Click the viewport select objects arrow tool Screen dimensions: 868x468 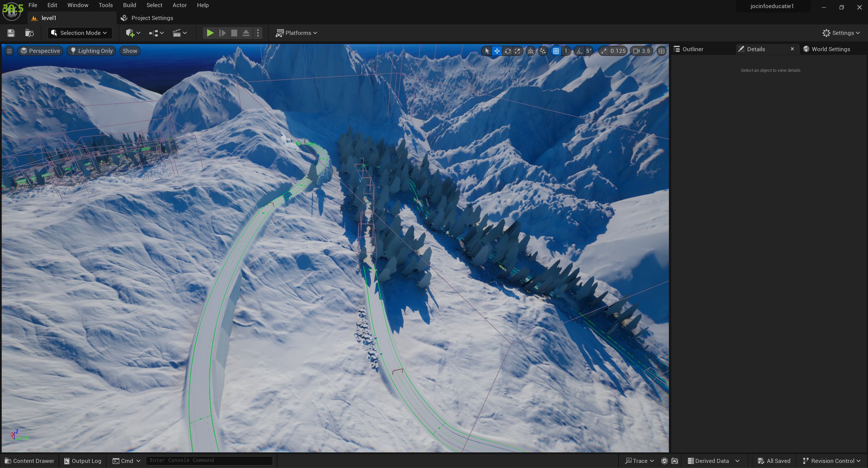pyautogui.click(x=487, y=51)
